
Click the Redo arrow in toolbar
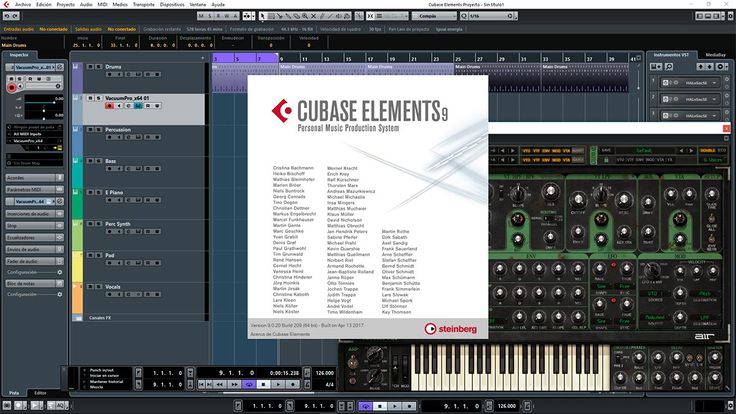[15, 16]
